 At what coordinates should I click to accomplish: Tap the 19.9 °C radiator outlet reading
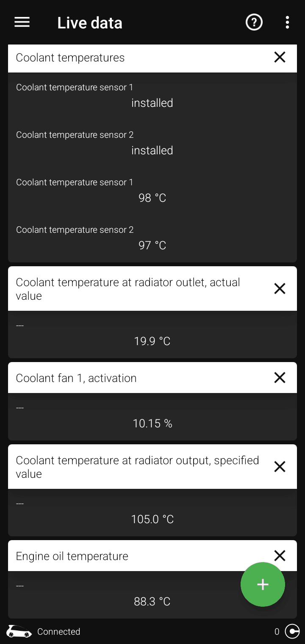point(152,341)
